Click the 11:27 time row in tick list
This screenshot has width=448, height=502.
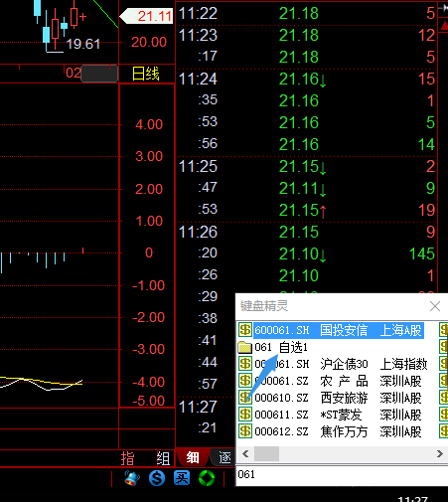coord(198,407)
